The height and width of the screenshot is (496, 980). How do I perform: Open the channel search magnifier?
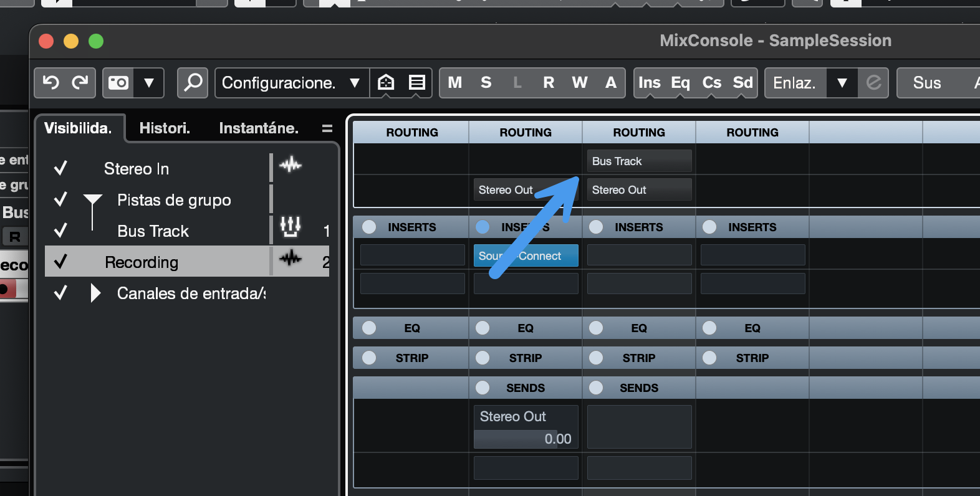(x=193, y=83)
